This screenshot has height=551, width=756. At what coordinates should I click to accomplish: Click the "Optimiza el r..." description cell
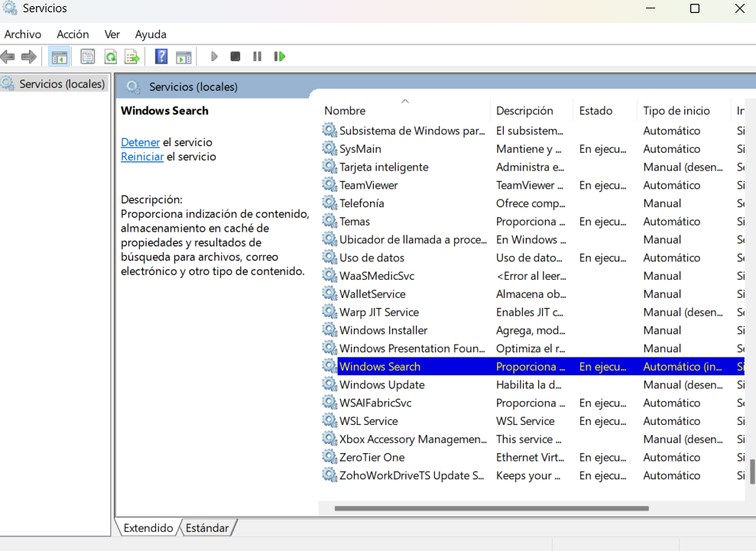[530, 348]
